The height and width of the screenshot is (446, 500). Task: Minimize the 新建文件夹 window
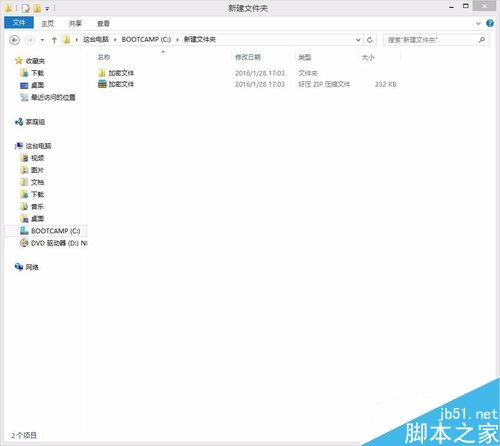coord(451,7)
